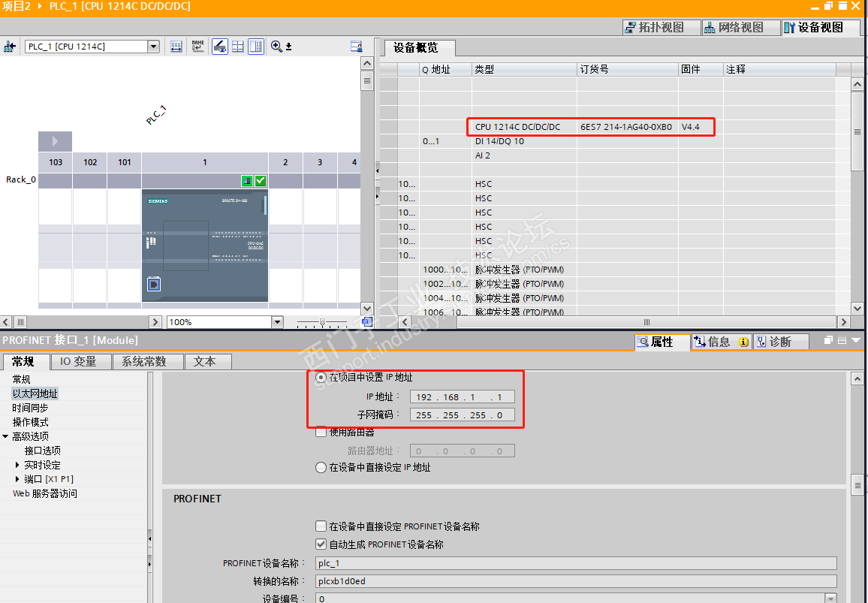
Task: Click the zoom magnifier icon in device toolbar
Action: [x=276, y=47]
